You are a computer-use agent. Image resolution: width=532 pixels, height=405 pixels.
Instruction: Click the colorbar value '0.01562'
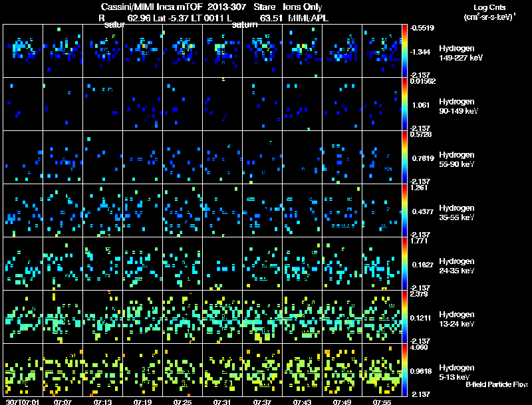[423, 81]
